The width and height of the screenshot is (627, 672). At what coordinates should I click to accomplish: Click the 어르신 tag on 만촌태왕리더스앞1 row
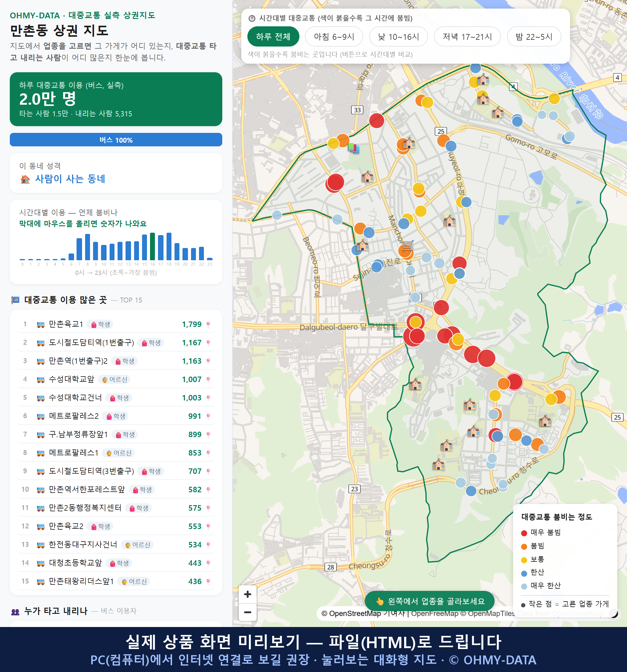134,581
